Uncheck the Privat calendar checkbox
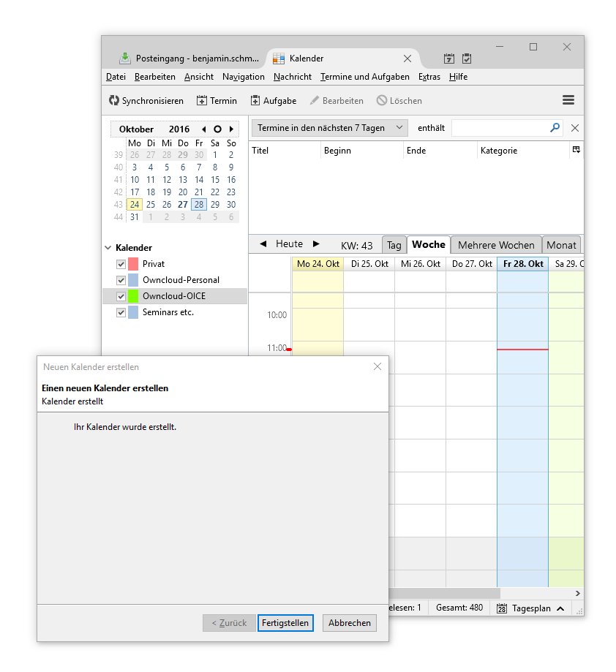The width and height of the screenshot is (616, 672). (121, 264)
